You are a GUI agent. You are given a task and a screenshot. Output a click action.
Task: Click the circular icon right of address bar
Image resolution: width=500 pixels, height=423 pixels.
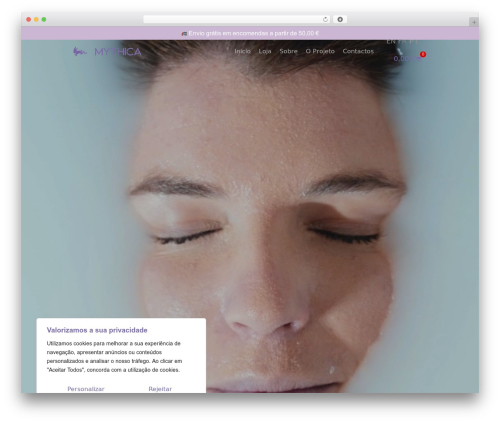click(x=340, y=19)
